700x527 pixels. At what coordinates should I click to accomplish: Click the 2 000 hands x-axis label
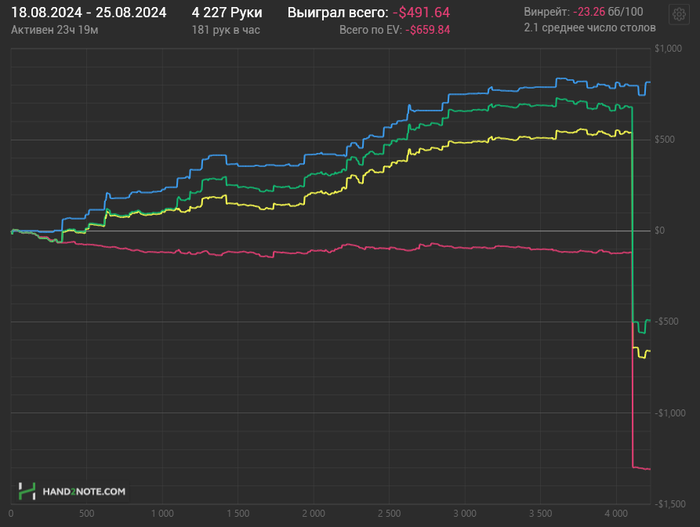click(314, 514)
